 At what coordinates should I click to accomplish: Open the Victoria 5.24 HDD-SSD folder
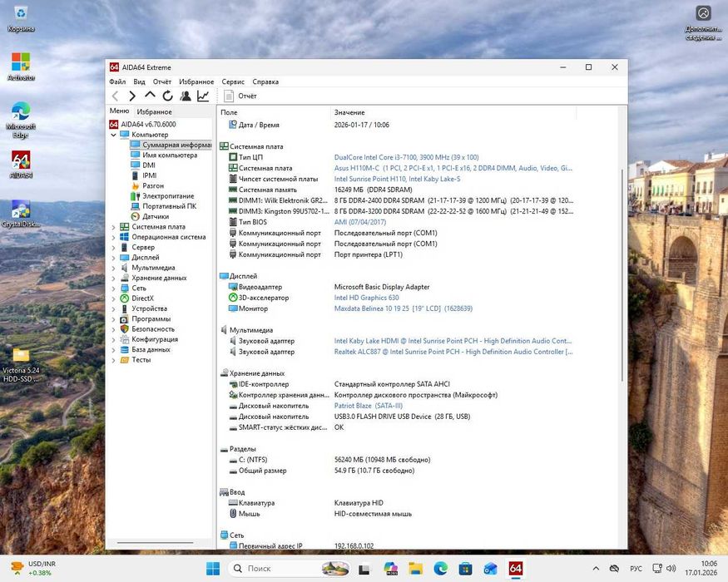[x=21, y=365]
